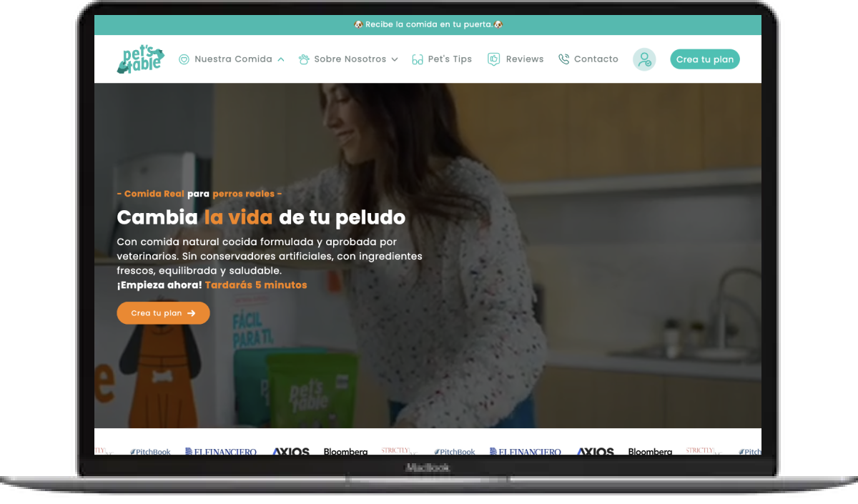The image size is (858, 504).
Task: Expand the Sobre Nosotros chevron
Action: click(x=395, y=59)
